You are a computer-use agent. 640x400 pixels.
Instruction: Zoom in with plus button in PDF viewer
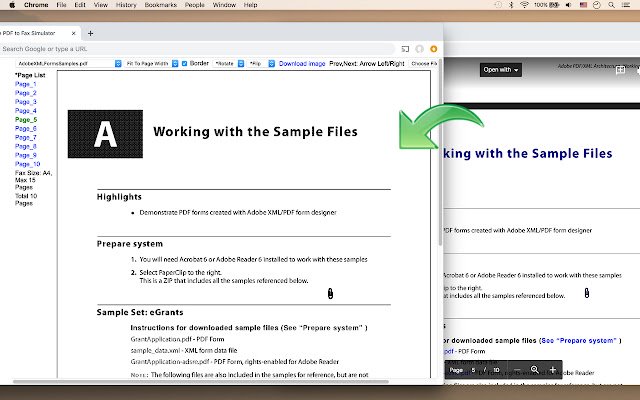(x=553, y=370)
